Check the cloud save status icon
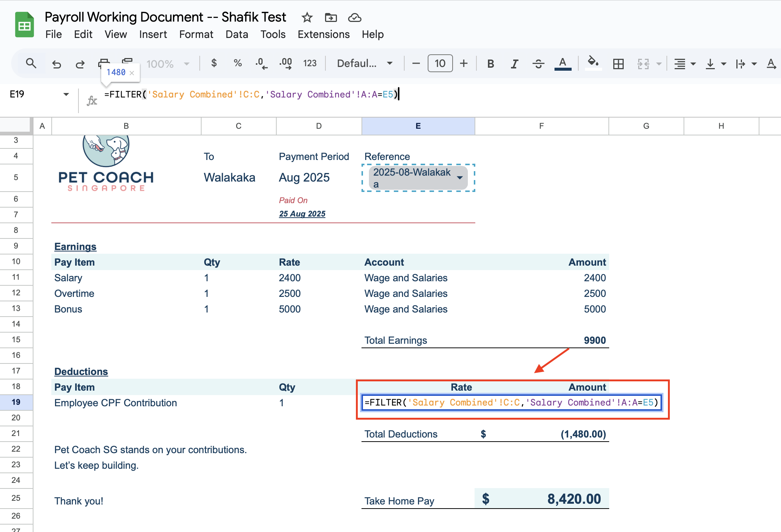Image resolution: width=781 pixels, height=532 pixels. (x=354, y=17)
